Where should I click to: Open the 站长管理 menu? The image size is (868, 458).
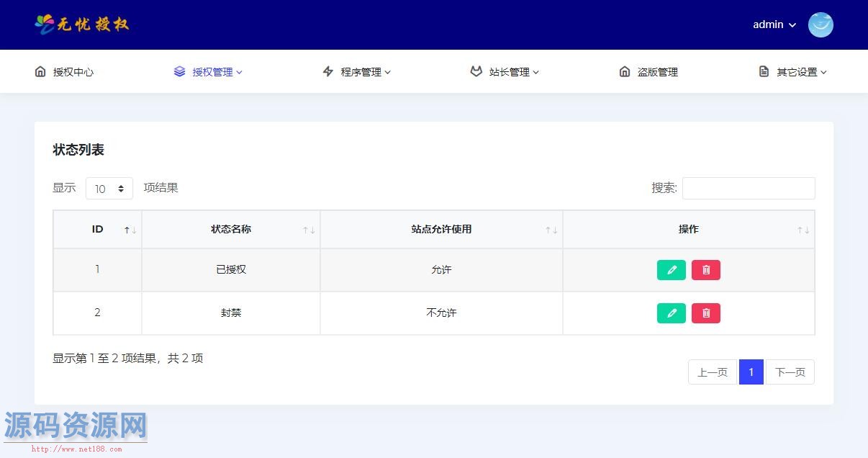(x=505, y=72)
